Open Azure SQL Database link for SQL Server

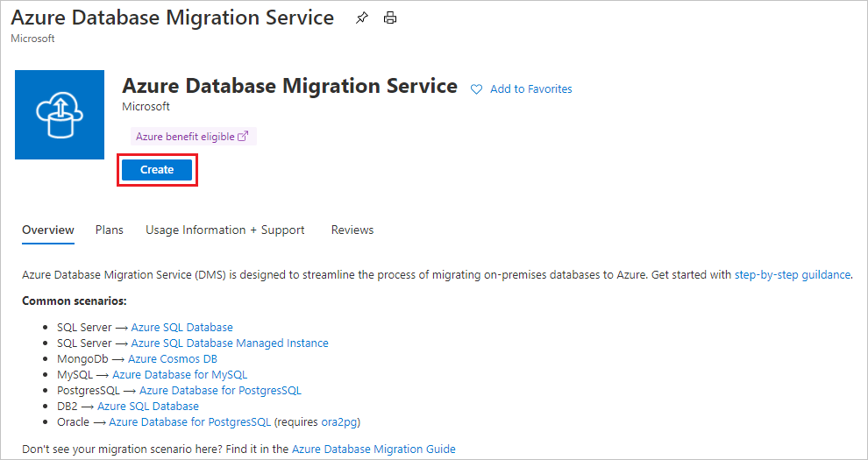[x=182, y=328]
